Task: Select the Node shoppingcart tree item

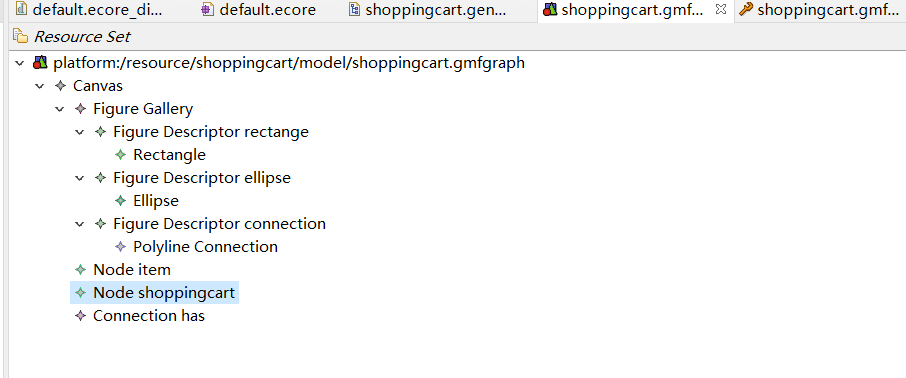Action: pyautogui.click(x=154, y=293)
